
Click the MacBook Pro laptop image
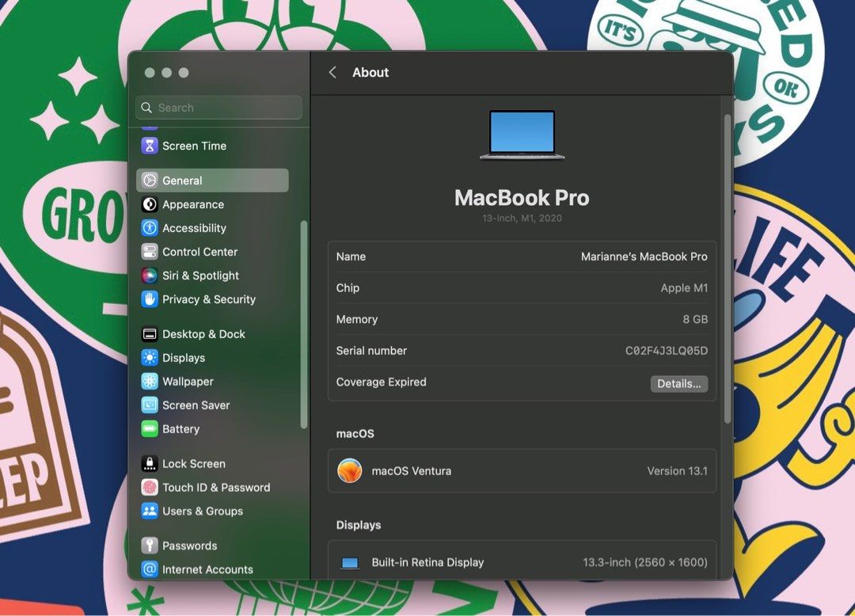point(522,135)
